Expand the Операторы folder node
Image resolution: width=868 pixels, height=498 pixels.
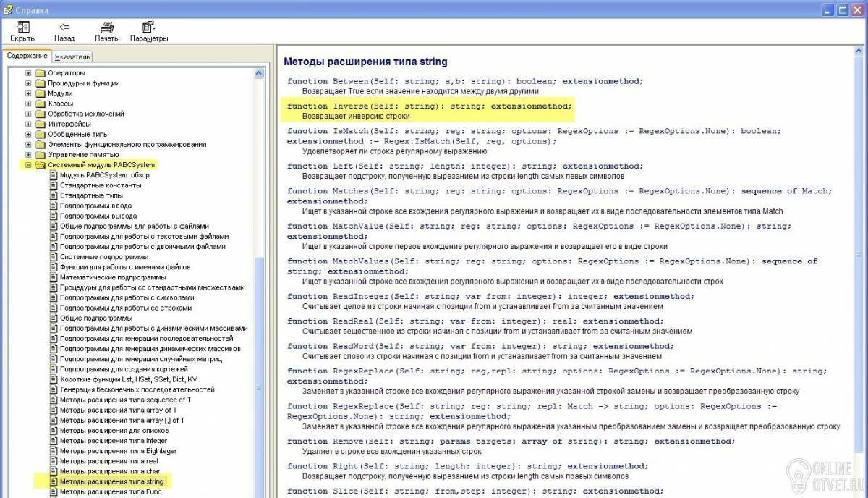[29, 73]
